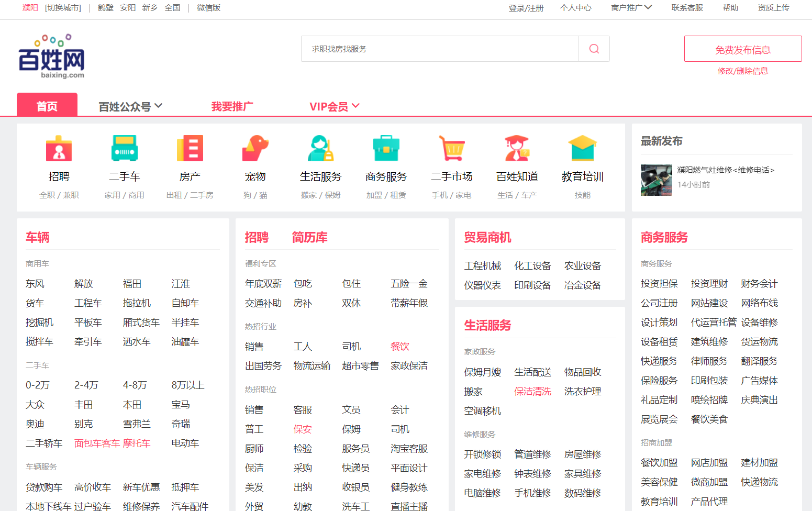
Task: Open the 修改/删除信息 link
Action: click(x=742, y=71)
